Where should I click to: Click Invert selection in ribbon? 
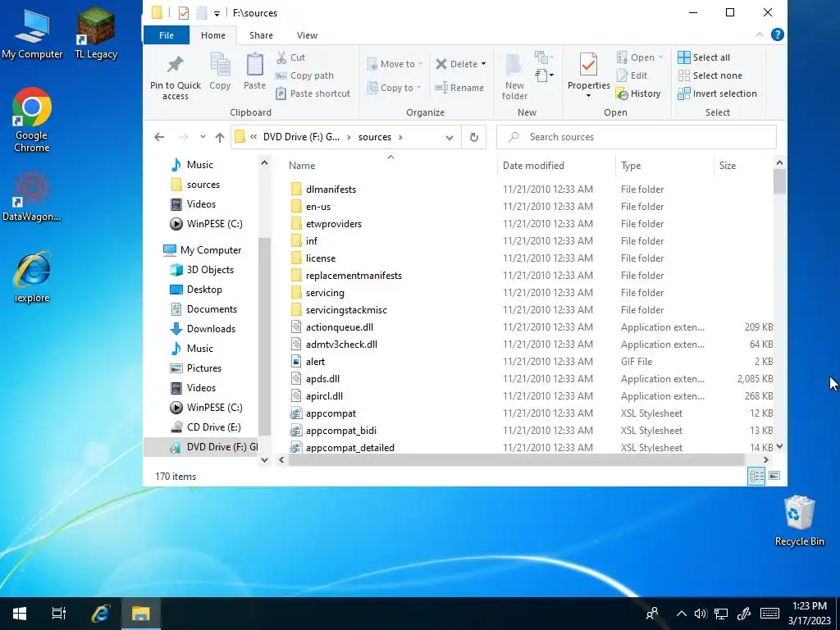coord(717,94)
